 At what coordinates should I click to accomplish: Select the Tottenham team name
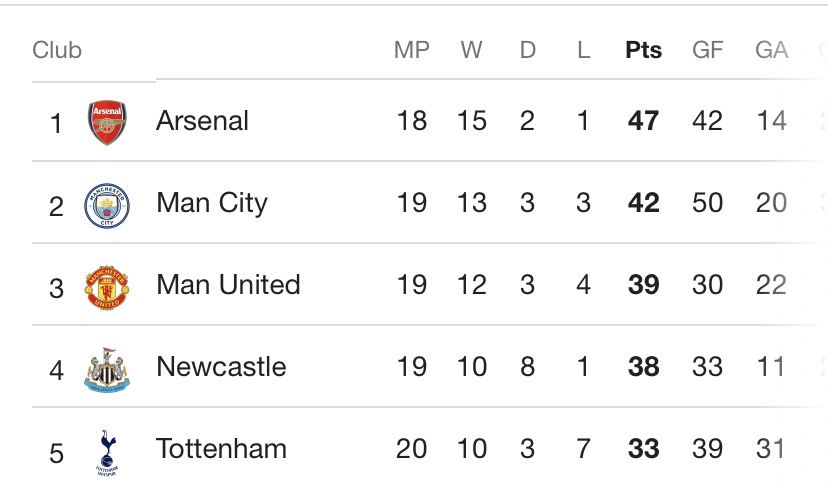coord(221,449)
